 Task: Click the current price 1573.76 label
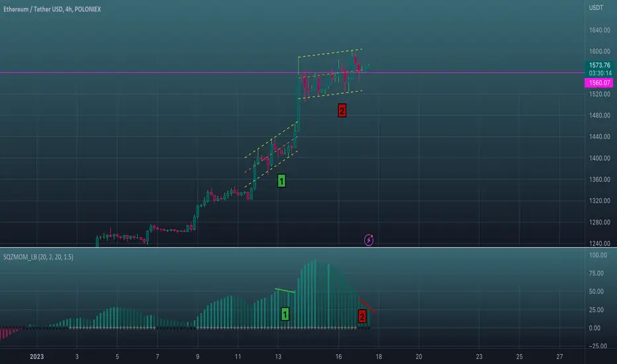point(600,65)
